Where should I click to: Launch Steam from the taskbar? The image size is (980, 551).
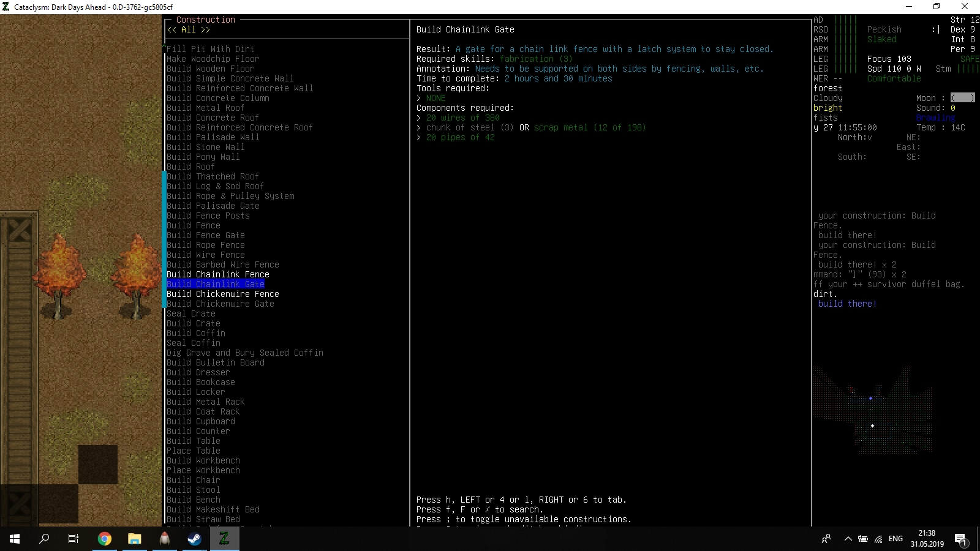click(194, 539)
